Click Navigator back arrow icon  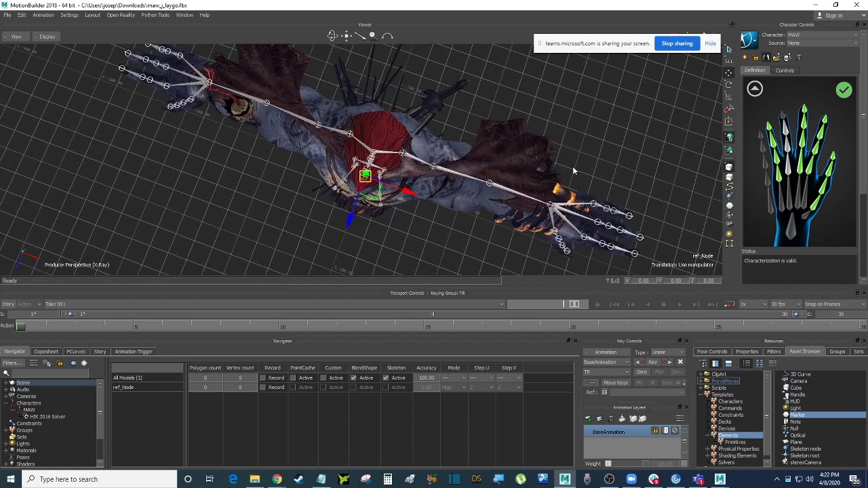pos(73,363)
